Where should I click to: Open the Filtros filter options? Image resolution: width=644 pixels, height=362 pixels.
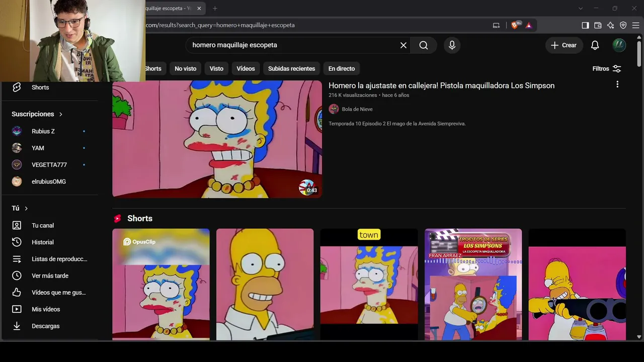(x=607, y=69)
